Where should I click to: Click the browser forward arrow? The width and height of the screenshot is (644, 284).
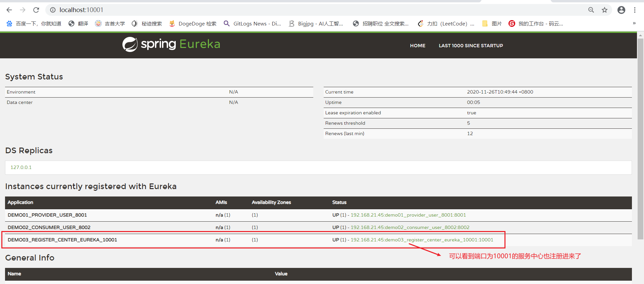[x=22, y=10]
